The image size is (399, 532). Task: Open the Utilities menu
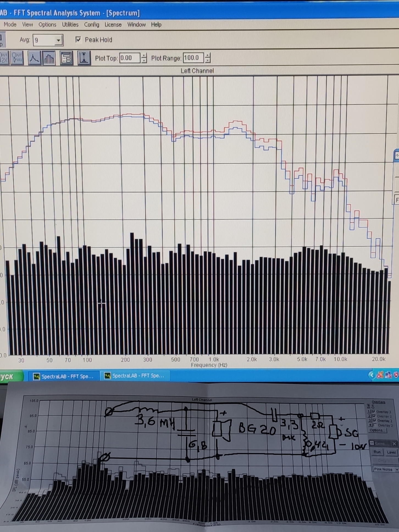(x=70, y=25)
